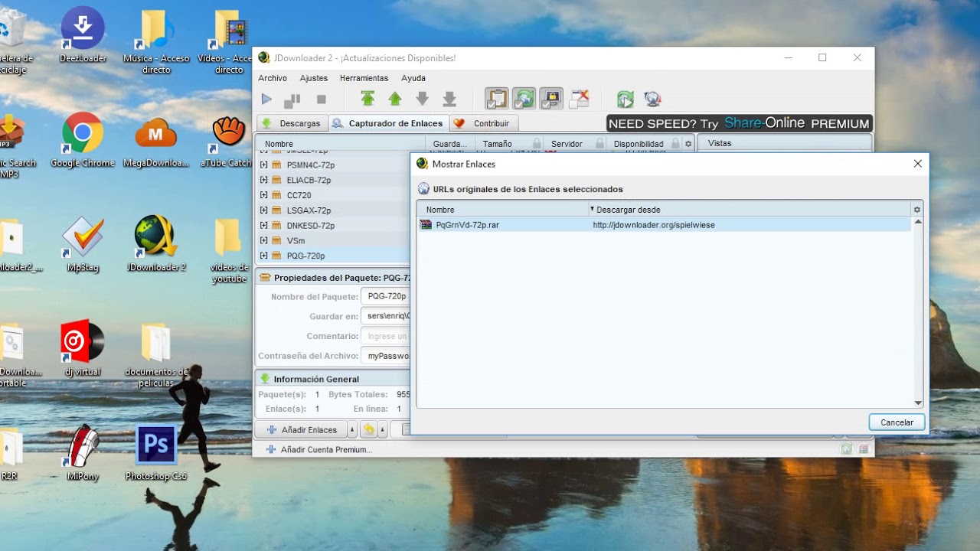Move selection down with gray down arrow
Viewport: 980px width, 551px height.
(x=422, y=99)
